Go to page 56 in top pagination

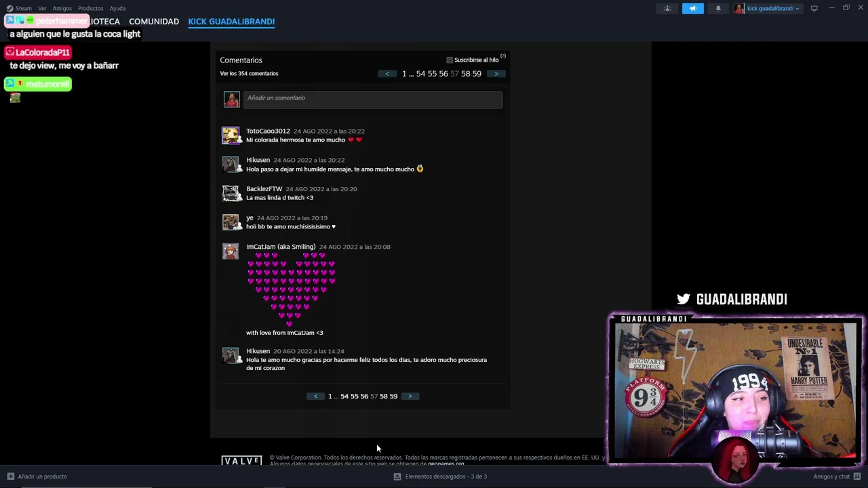point(443,73)
